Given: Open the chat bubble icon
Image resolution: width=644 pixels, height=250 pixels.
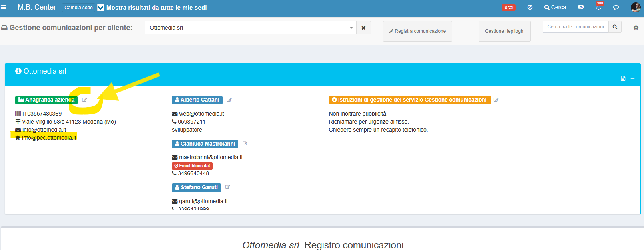Looking at the screenshot, I should (x=616, y=8).
